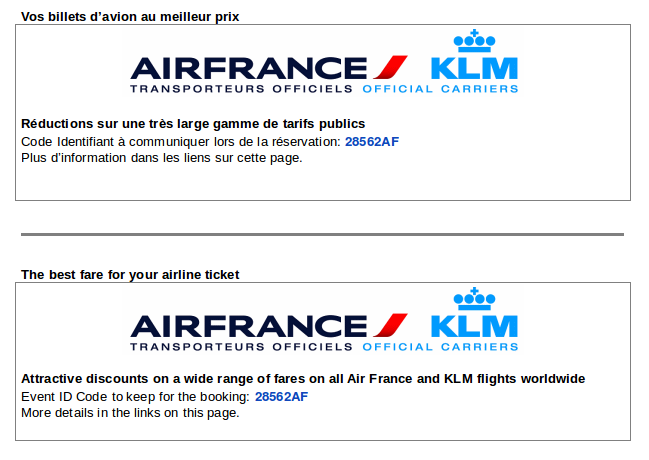Click the 'Attractive discounts on a wide range' line
Viewport: 649px width, 460px height.
tap(303, 379)
